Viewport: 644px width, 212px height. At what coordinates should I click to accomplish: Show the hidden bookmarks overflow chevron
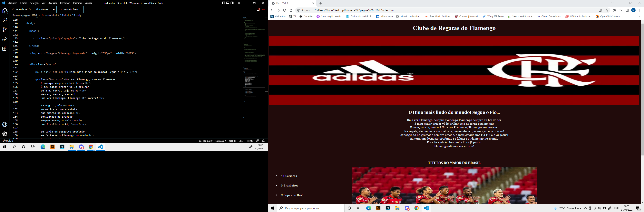tap(639, 16)
